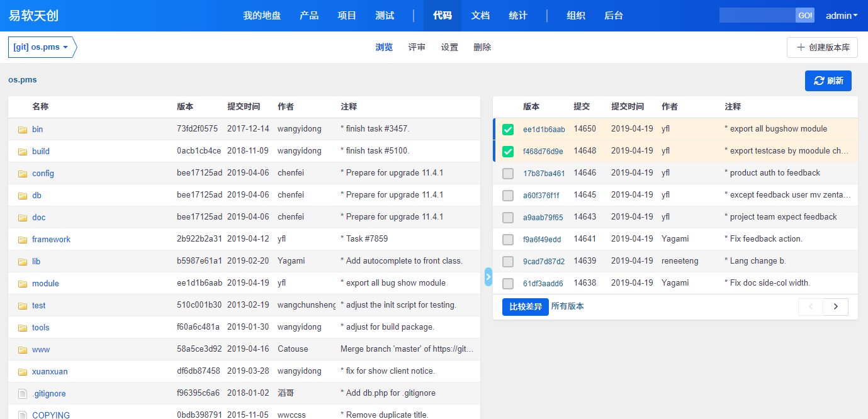Click the folder icon beside bin

pyautogui.click(x=23, y=130)
